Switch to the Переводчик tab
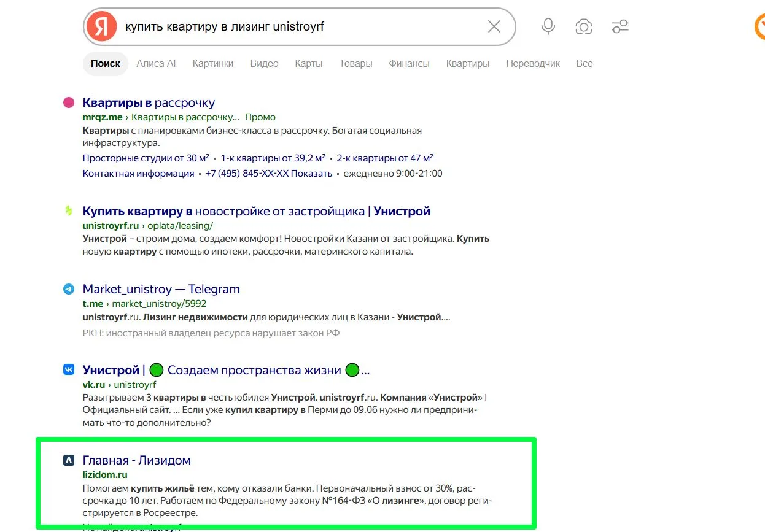Image resolution: width=765 pixels, height=532 pixels. (x=533, y=63)
